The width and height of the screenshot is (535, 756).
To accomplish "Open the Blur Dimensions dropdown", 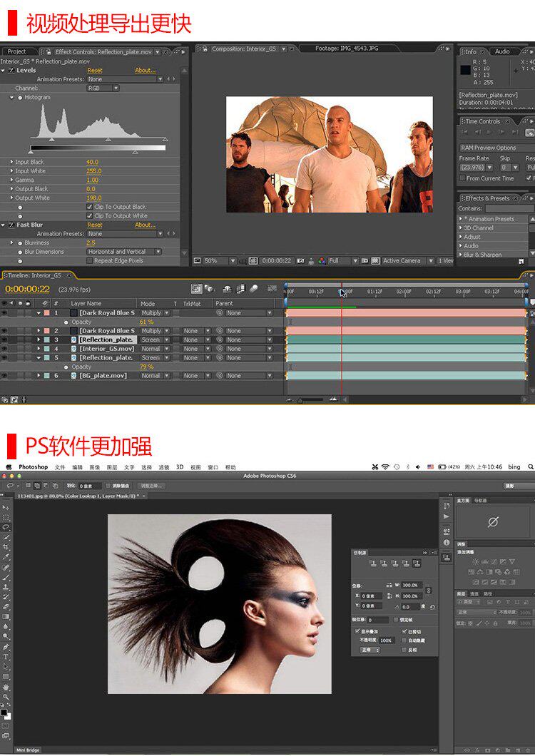I will [124, 252].
